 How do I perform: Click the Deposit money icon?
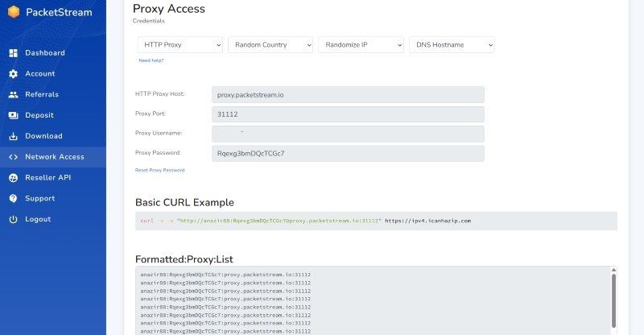pyautogui.click(x=13, y=115)
